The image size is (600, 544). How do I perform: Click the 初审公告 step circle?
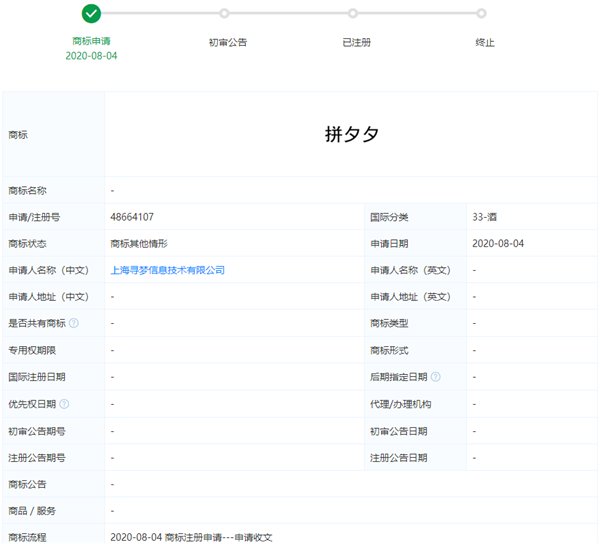point(224,13)
